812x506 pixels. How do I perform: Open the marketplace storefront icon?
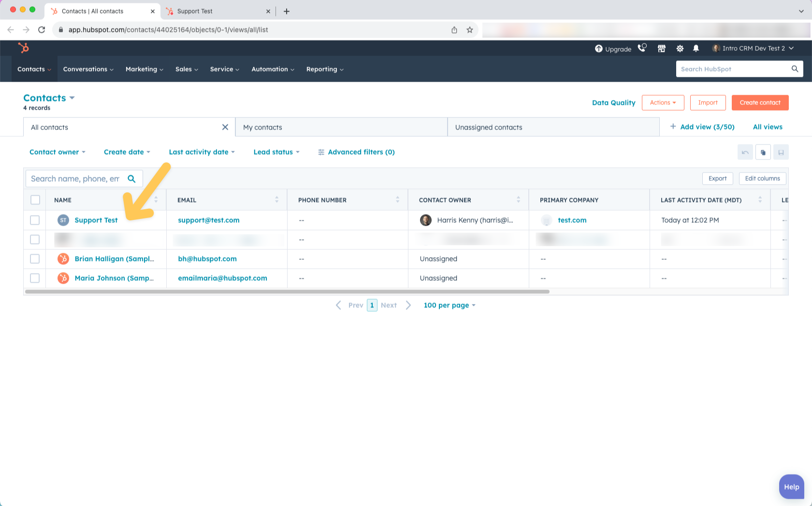click(662, 48)
